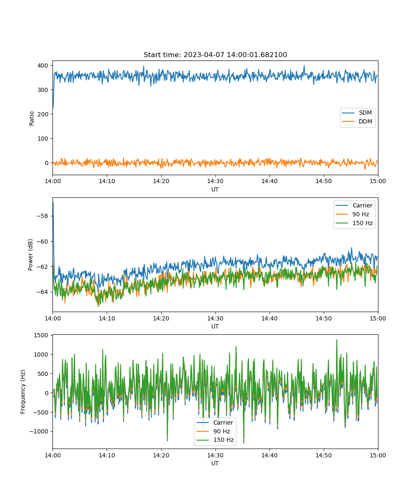420x504 pixels.
Task: Click the 200 tick on the Ratio axis
Action: [x=44, y=114]
